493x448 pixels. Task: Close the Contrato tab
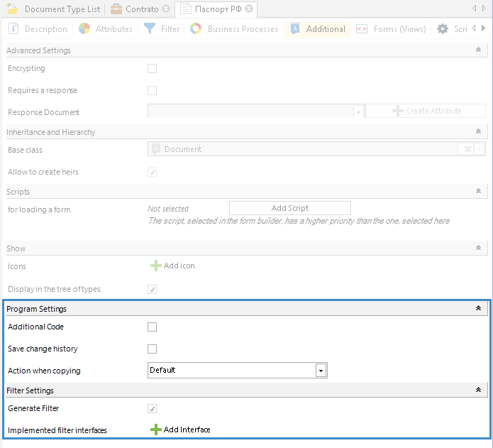tap(165, 9)
